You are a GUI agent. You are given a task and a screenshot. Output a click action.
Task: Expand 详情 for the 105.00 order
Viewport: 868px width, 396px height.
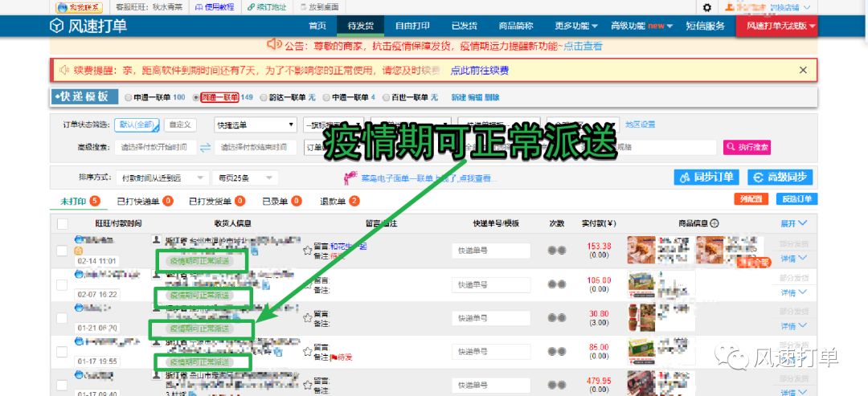tap(794, 292)
